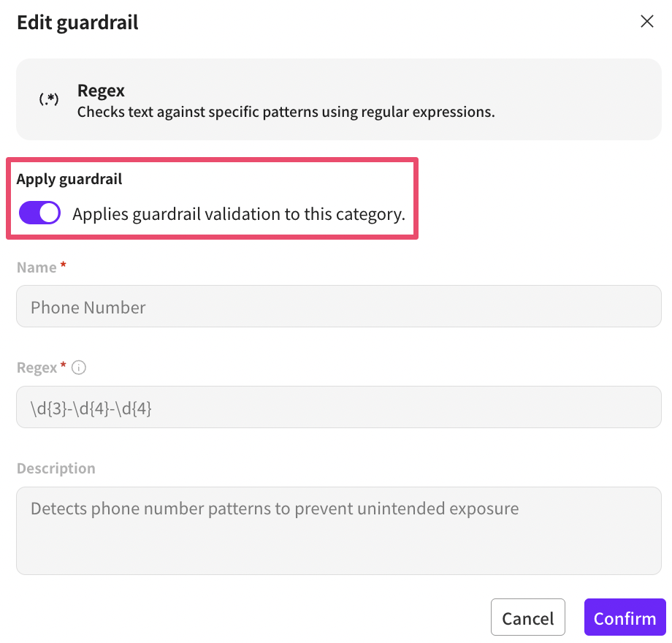Click the Name field label

(37, 267)
